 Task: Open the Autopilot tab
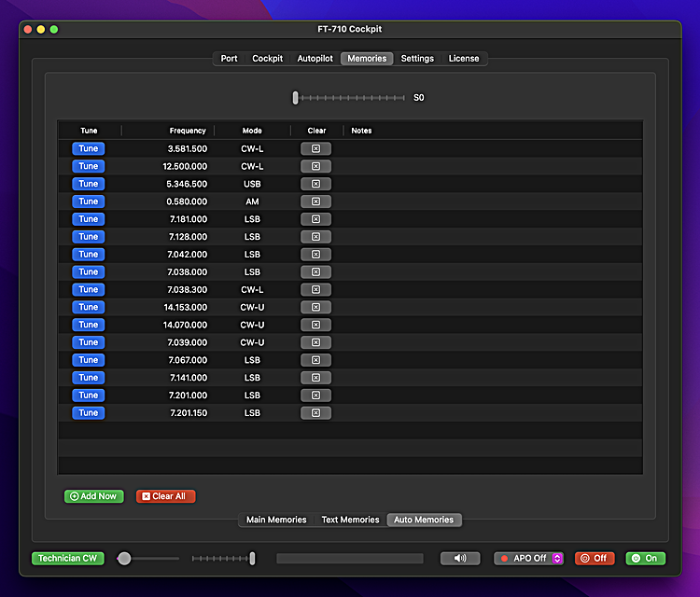[315, 59]
